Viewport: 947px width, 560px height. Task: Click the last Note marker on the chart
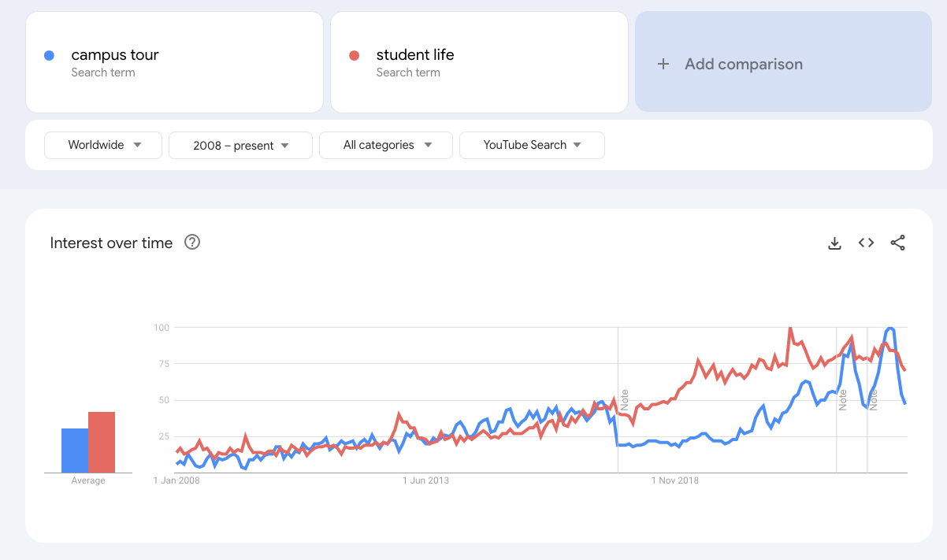pyautogui.click(x=873, y=399)
